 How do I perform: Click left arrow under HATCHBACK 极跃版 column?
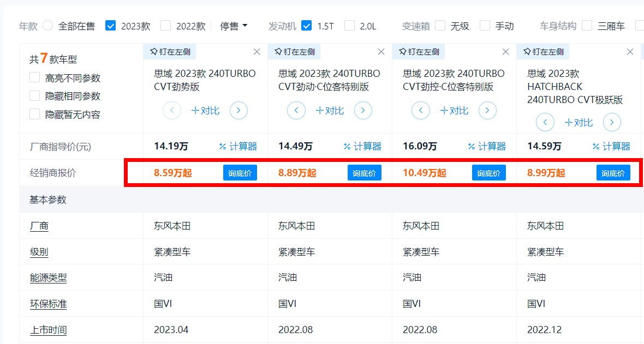[x=545, y=122]
